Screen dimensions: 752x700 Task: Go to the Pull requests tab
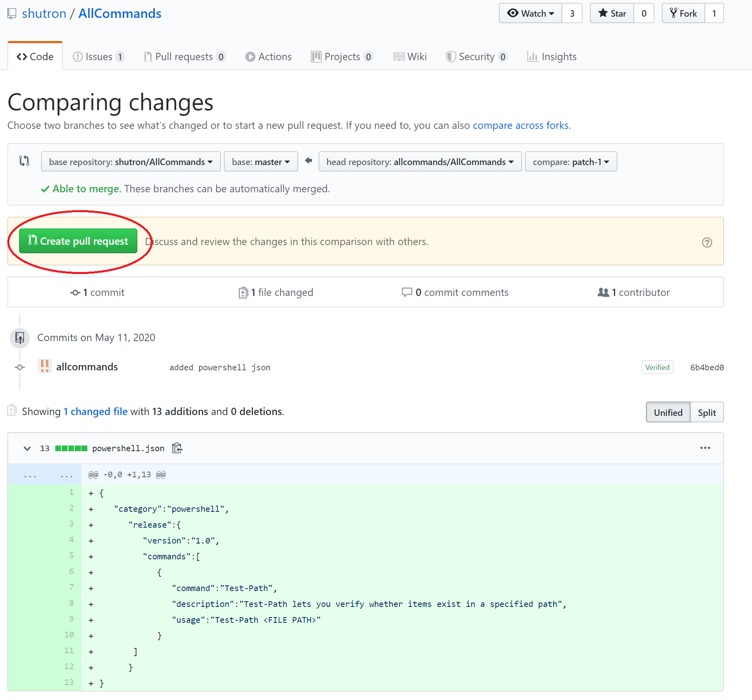[184, 57]
